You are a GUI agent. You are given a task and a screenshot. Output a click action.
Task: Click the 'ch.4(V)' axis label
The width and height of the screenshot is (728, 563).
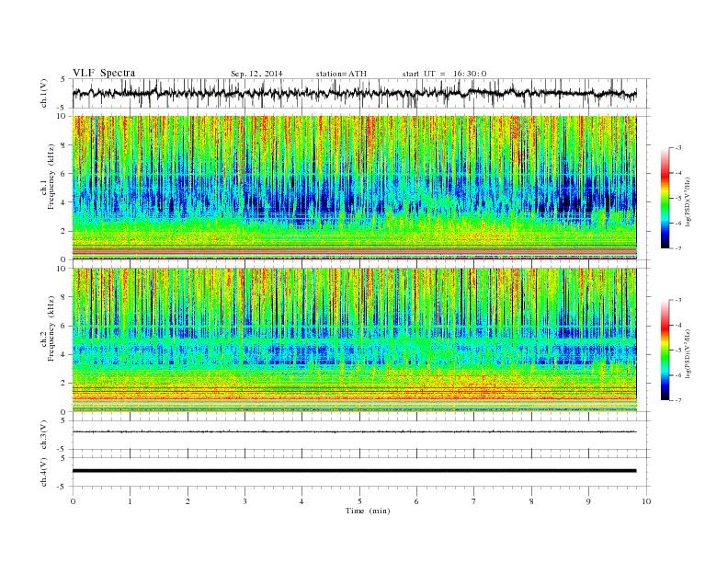[x=44, y=473]
